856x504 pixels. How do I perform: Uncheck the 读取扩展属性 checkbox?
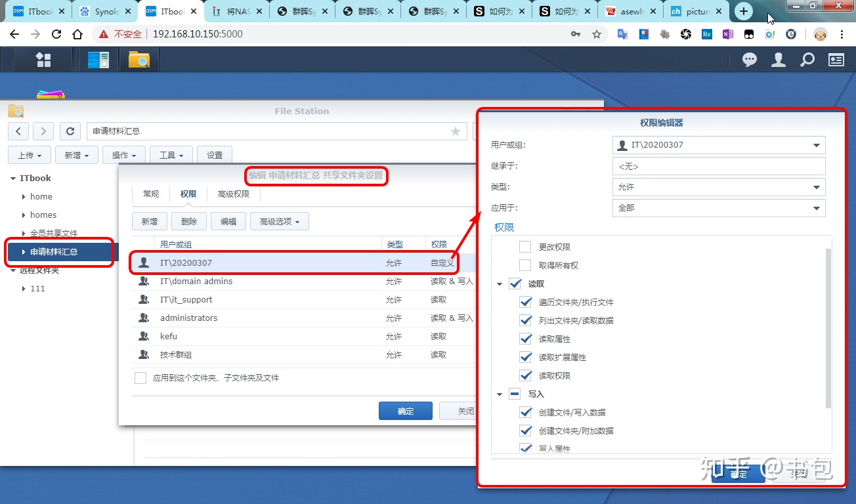click(x=525, y=357)
